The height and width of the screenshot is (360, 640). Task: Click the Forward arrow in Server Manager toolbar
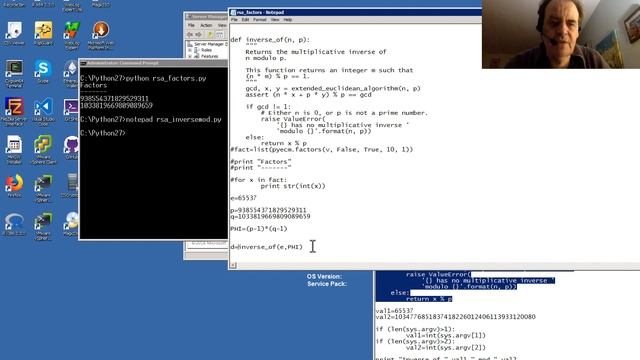[198, 35]
